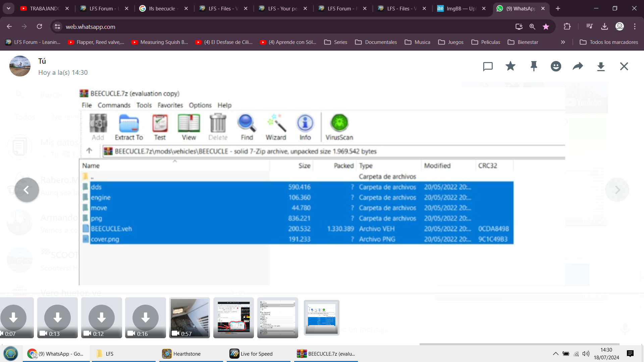Expand the Series bookmark folder

point(335,42)
